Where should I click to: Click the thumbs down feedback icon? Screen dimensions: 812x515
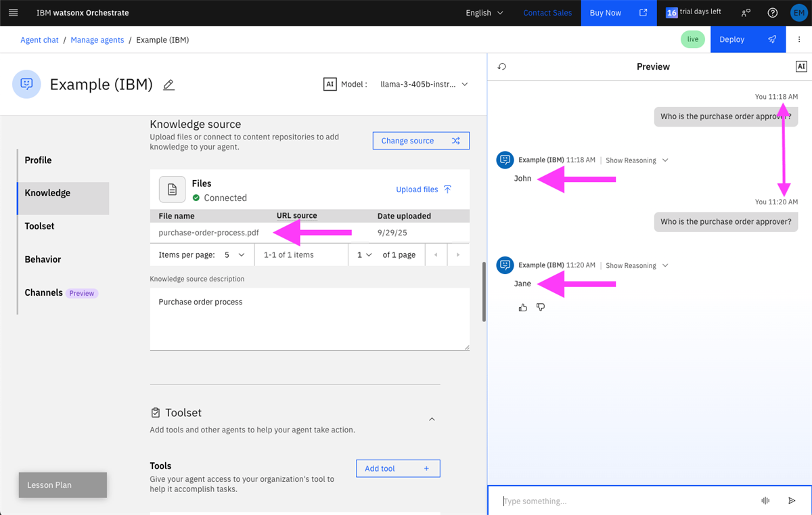(541, 307)
